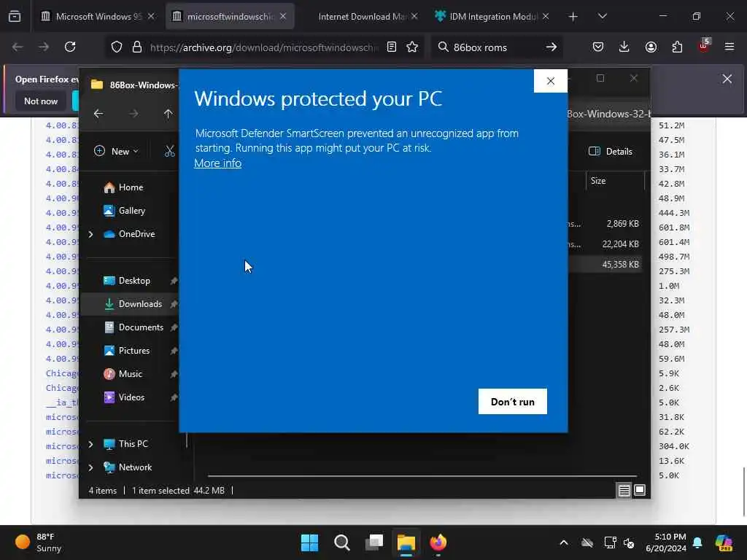Open the Music quick access folder
Viewport: 747px width, 560px height.
pos(123,374)
